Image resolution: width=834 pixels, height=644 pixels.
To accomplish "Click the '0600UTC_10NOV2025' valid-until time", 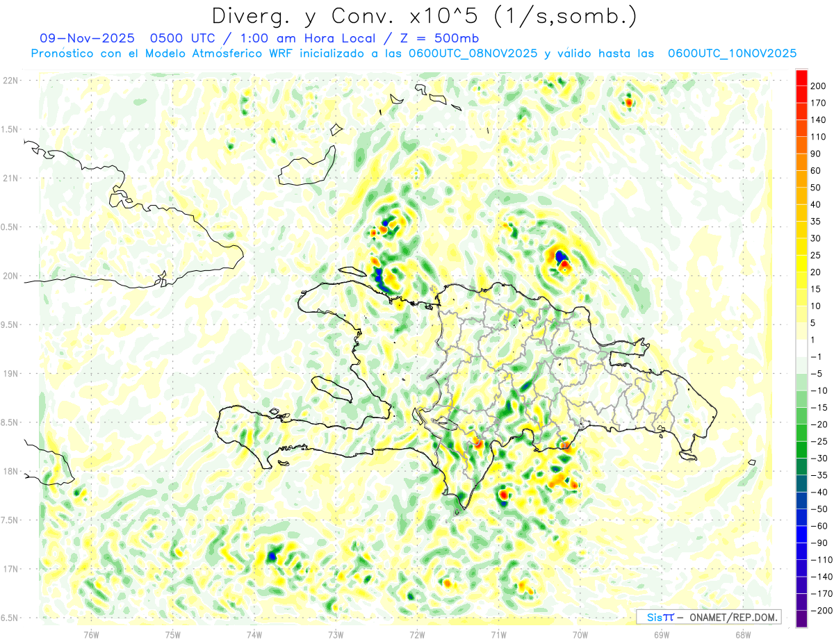I will [732, 53].
